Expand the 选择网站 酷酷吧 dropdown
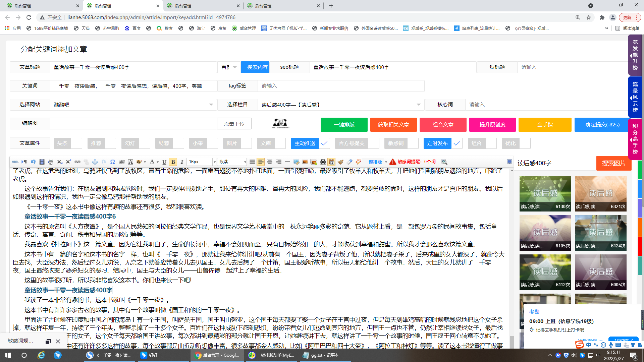 pos(133,105)
